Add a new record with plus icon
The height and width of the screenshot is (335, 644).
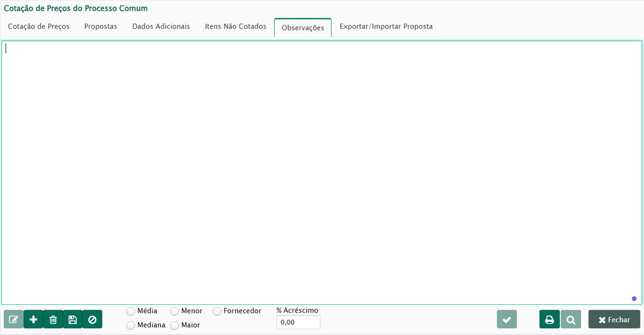(33, 320)
